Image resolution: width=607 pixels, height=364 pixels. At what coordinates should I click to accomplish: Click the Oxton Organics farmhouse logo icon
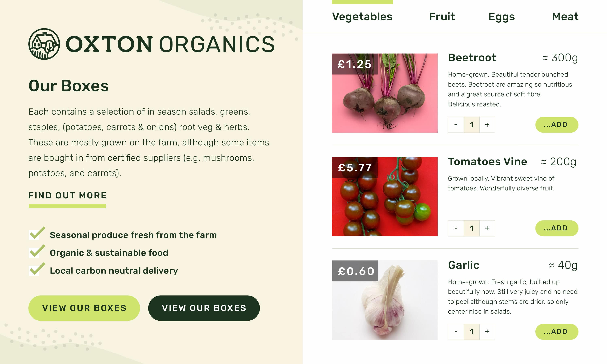click(x=44, y=44)
